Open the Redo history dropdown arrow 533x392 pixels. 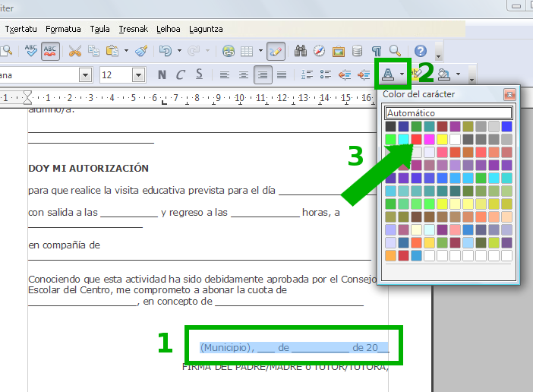click(x=207, y=51)
